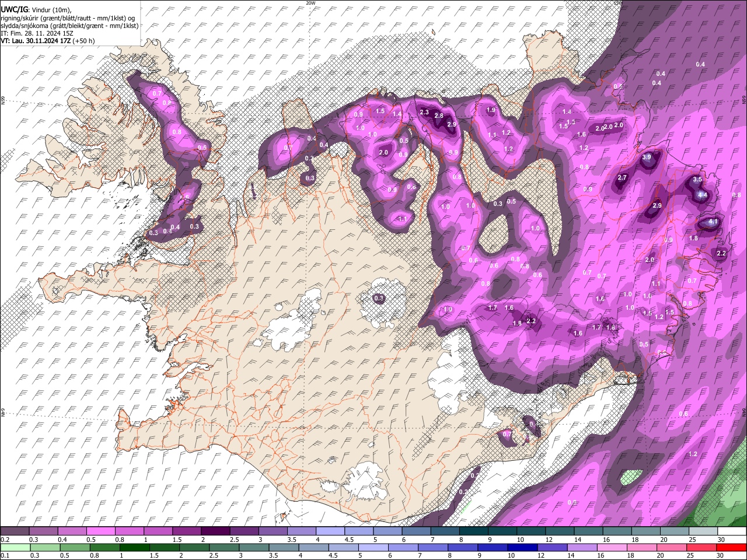Image resolution: width=747 pixels, height=560 pixels.
Task: Click the UWC/IG title text
Action: (x=13, y=10)
